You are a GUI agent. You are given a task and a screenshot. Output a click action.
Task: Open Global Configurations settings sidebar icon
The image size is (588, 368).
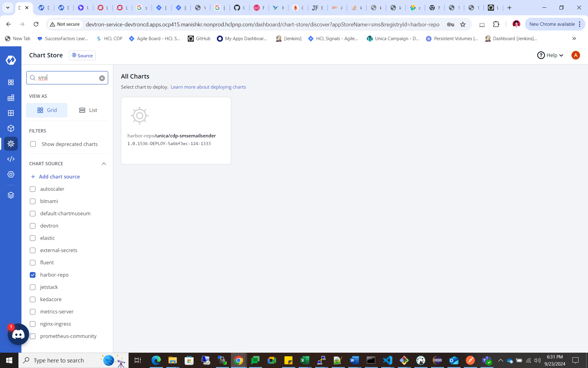point(11,174)
